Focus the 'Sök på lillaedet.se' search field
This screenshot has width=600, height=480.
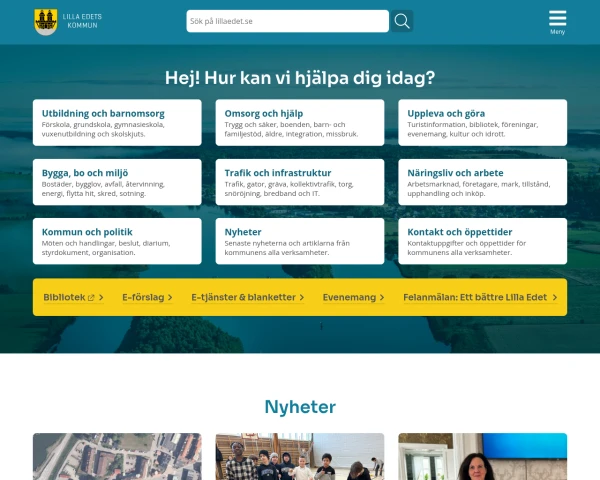pos(287,21)
